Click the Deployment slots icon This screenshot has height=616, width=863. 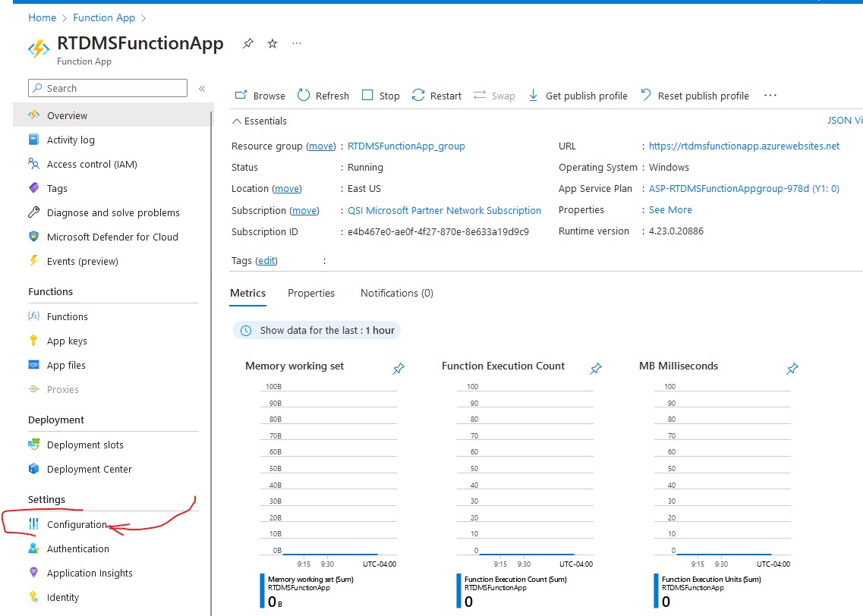33,444
